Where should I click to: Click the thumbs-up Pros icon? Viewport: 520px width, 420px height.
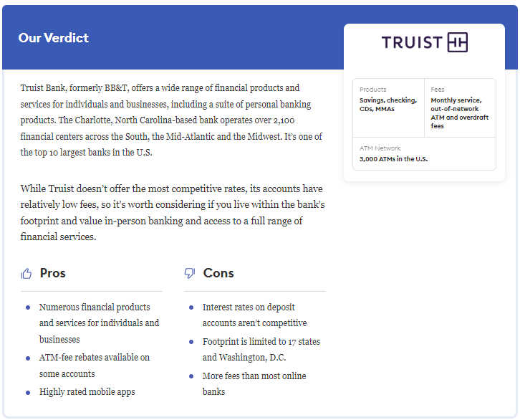[x=27, y=274]
